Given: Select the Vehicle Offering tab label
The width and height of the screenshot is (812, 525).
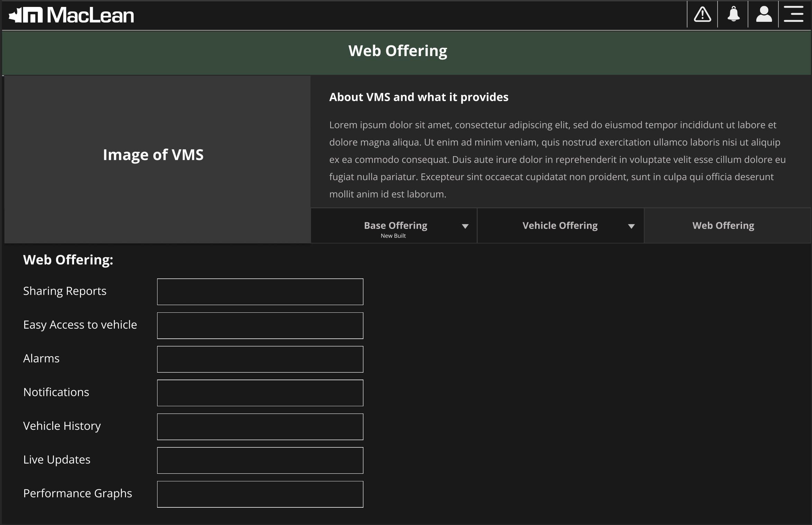Looking at the screenshot, I should pos(560,225).
